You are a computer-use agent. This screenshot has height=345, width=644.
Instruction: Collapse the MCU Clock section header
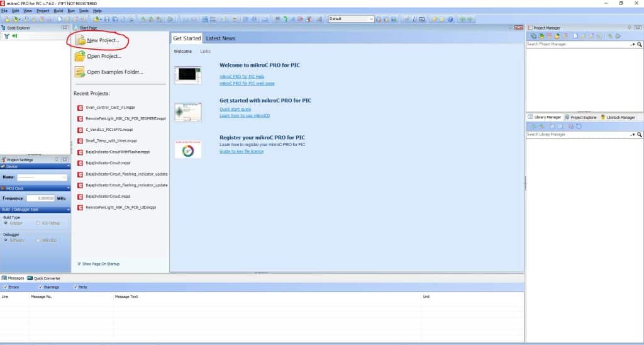[35, 188]
